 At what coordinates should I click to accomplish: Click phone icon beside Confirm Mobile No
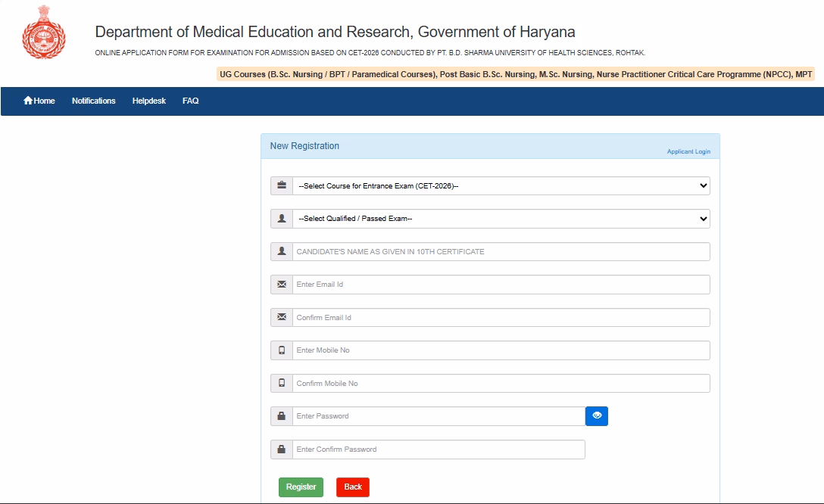pyautogui.click(x=282, y=383)
